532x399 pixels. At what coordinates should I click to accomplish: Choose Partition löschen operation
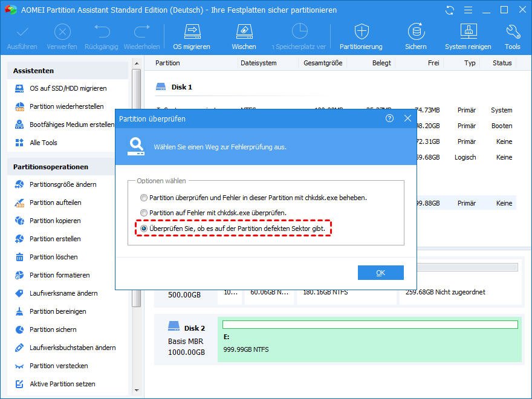(x=47, y=257)
